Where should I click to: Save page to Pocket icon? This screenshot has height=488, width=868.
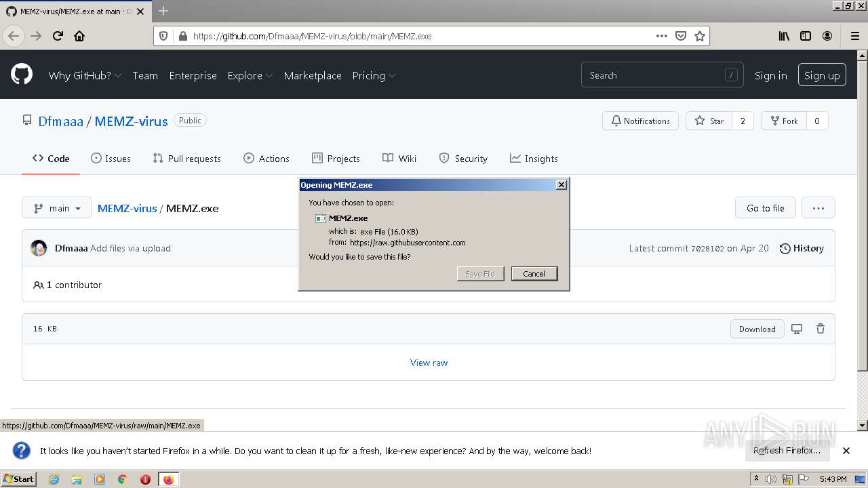coord(681,36)
